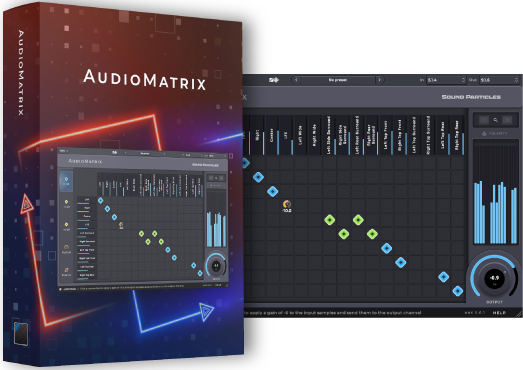Open the In channel format dropdown
Image resolution: width=523 pixels, height=370 pixels.
[446, 80]
